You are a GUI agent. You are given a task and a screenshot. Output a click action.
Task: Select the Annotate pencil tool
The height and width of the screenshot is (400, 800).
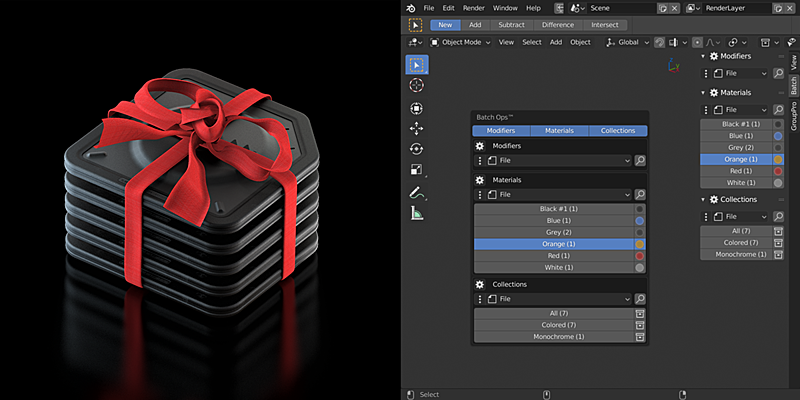click(416, 193)
